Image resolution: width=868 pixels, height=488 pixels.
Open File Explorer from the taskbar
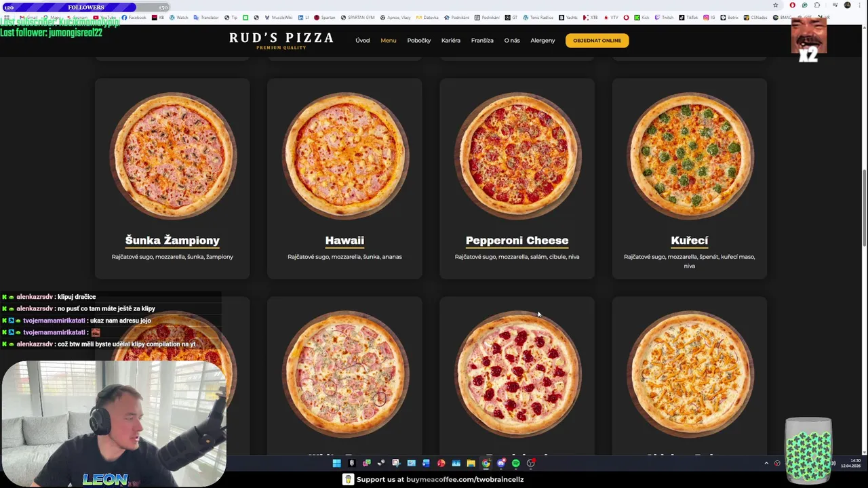point(471,463)
